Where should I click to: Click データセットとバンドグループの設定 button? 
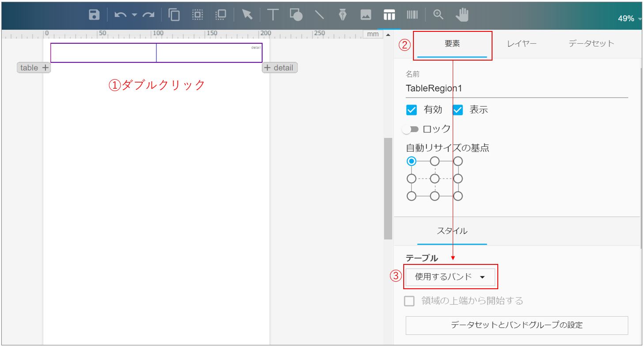tap(516, 325)
